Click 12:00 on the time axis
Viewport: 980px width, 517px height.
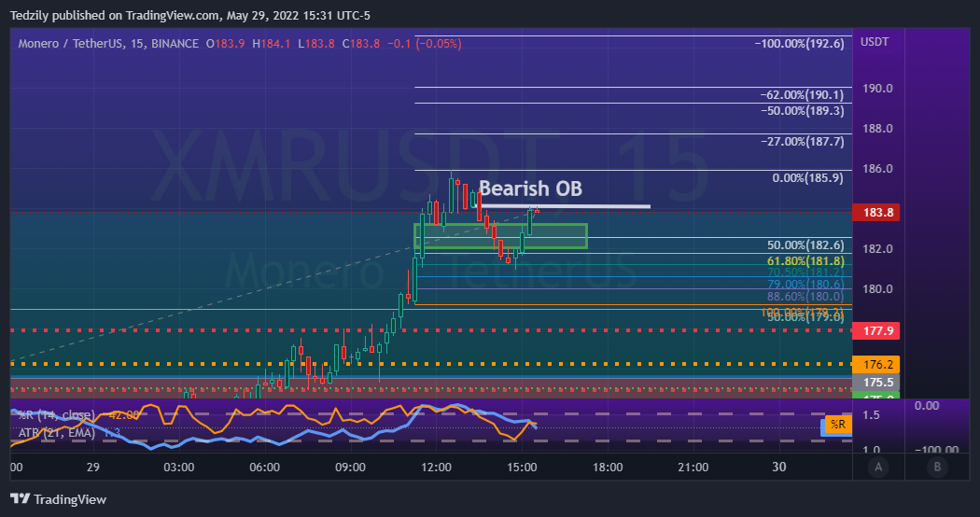point(436,467)
